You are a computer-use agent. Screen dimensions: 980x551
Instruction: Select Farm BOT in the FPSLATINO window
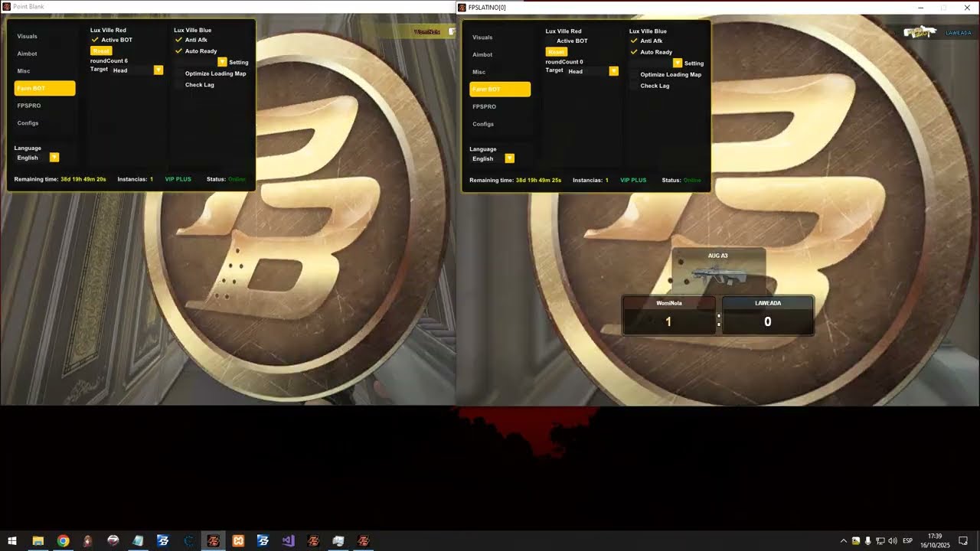pyautogui.click(x=500, y=90)
